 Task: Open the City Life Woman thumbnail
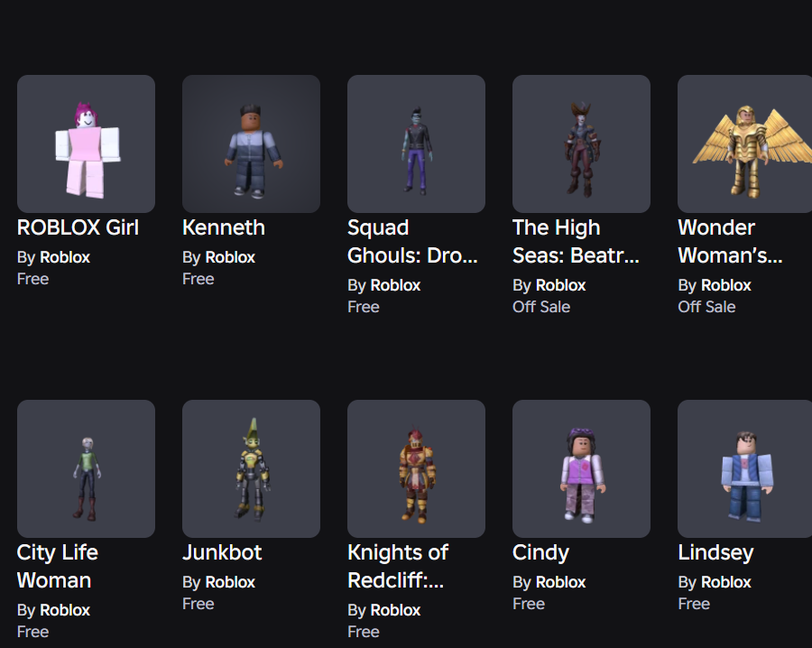[x=86, y=468]
